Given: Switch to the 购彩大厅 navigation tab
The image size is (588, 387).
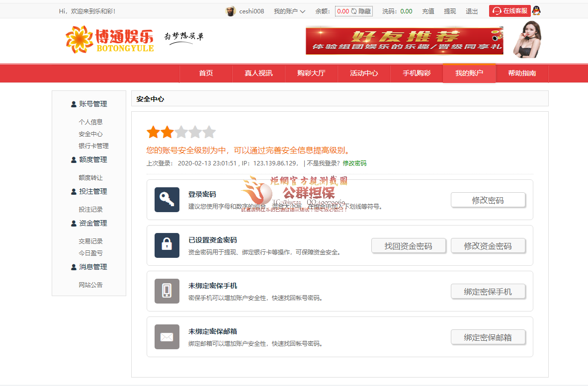Looking at the screenshot, I should click(311, 73).
